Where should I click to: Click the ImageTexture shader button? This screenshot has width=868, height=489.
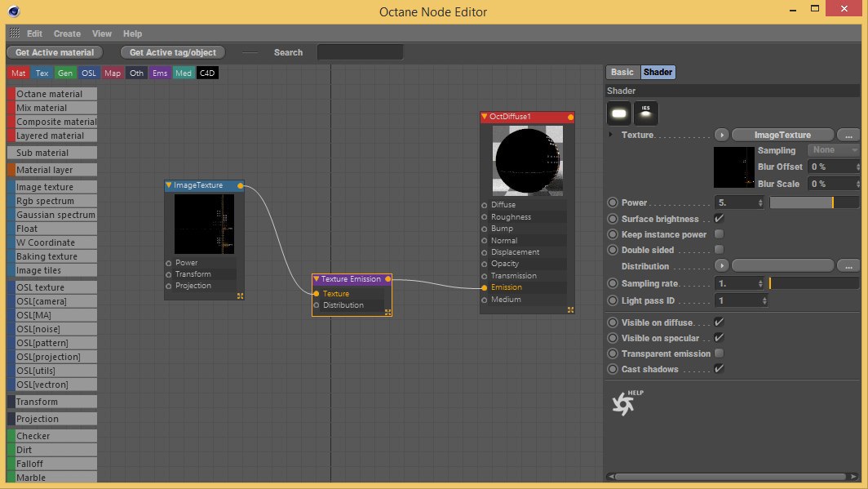(783, 136)
